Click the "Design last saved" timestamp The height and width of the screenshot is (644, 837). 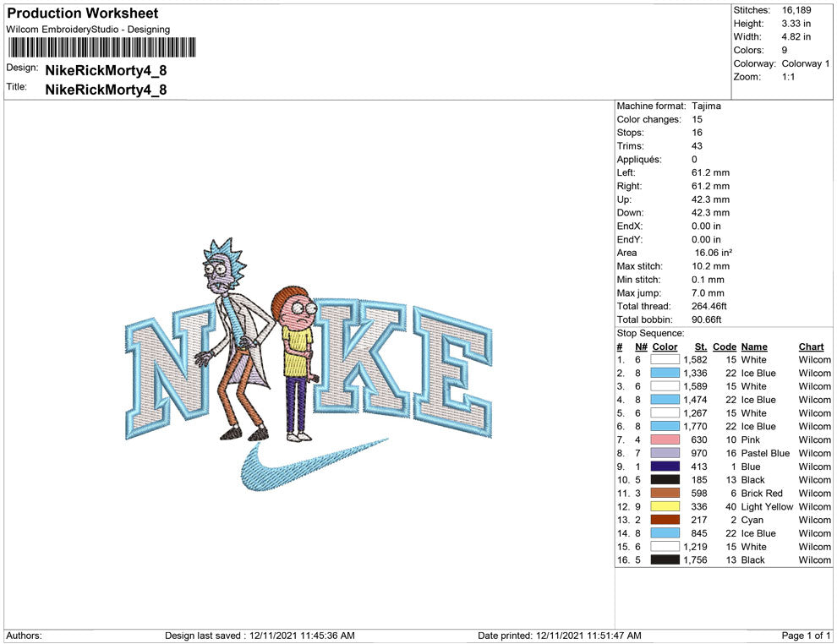tap(260, 636)
